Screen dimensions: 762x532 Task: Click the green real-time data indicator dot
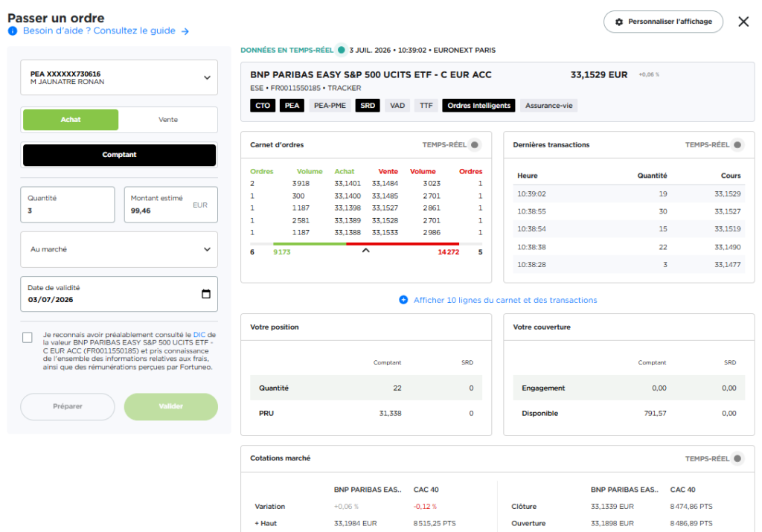click(x=341, y=50)
